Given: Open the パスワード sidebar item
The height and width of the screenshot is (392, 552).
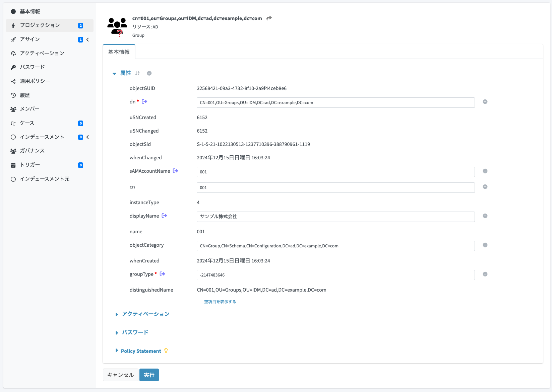Looking at the screenshot, I should tap(50, 67).
